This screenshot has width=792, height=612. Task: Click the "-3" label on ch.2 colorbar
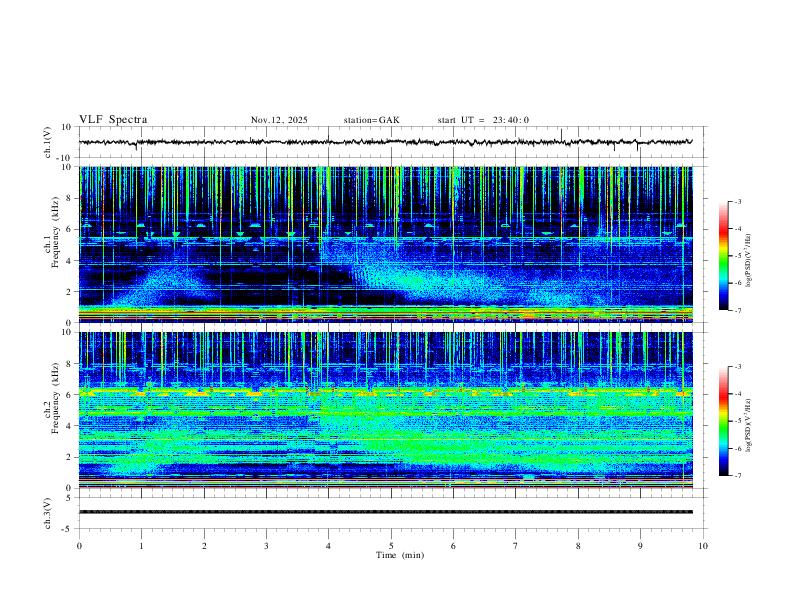737,367
